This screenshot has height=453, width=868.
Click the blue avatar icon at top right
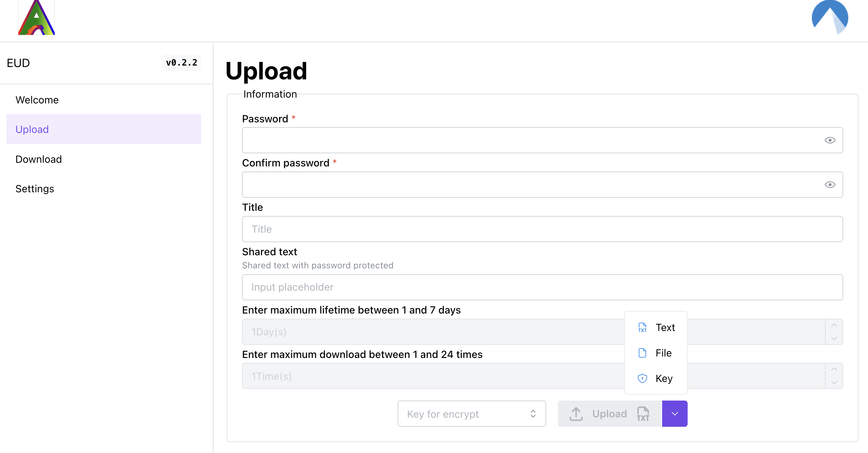pyautogui.click(x=830, y=17)
